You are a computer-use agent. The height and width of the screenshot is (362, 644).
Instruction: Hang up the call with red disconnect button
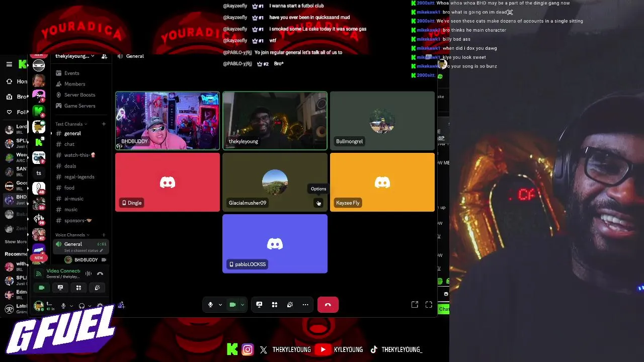coord(328,305)
